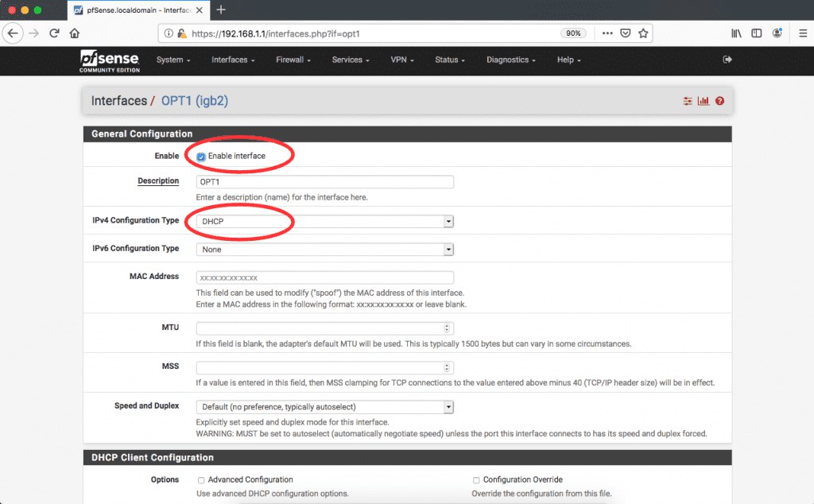Click the browser address bar URL
Screen dimensions: 814x504
coord(276,33)
